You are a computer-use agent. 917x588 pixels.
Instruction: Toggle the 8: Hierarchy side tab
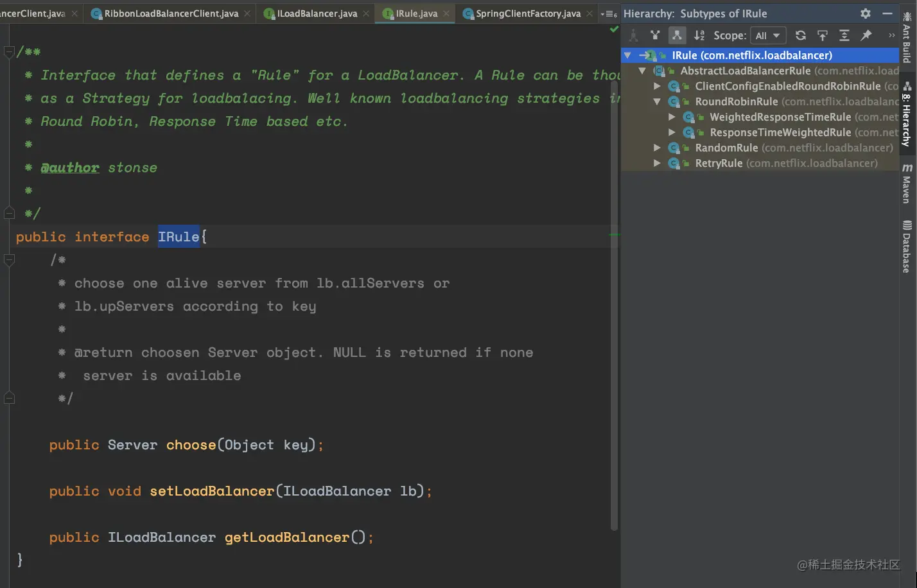point(907,114)
